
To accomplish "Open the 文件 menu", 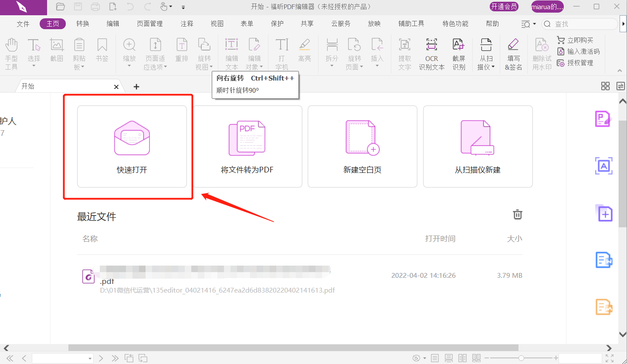I will (23, 24).
